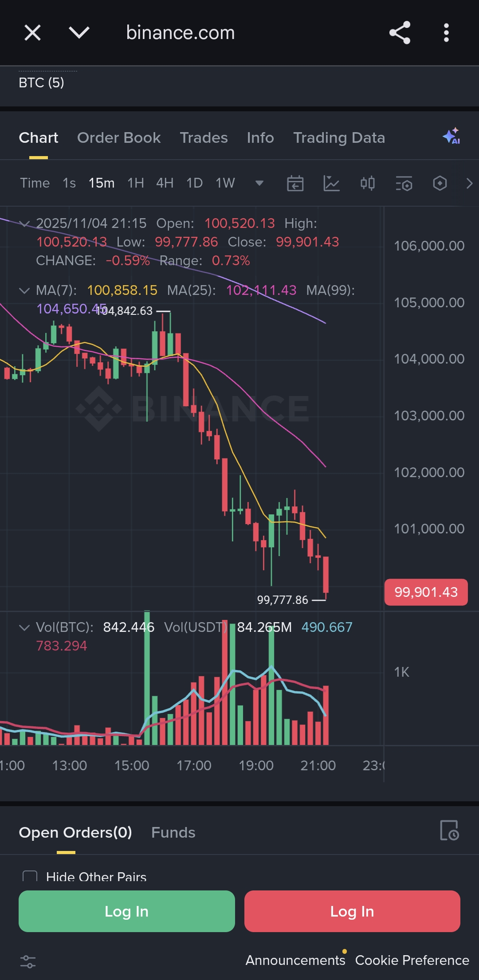Click the hexagon chart preferences icon
The height and width of the screenshot is (980, 479).
440,183
